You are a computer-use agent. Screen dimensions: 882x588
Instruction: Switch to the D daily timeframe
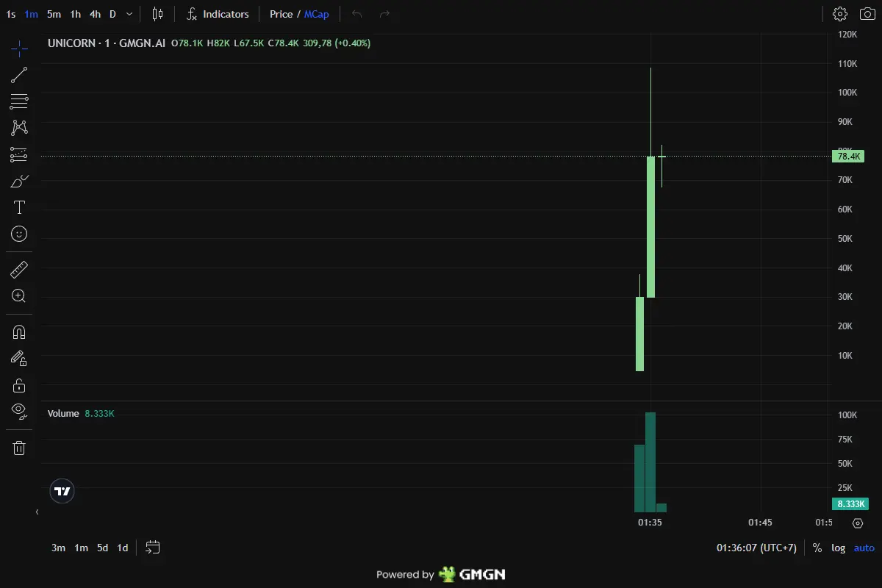click(112, 14)
